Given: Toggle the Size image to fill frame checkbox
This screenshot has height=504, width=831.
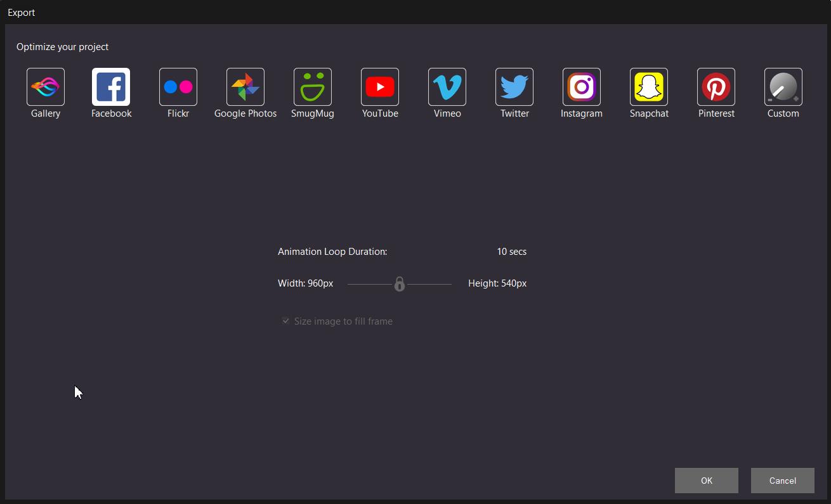Looking at the screenshot, I should (x=285, y=321).
